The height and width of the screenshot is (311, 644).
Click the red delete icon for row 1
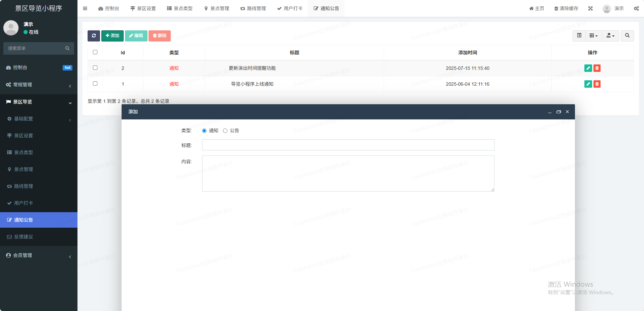pos(597,84)
